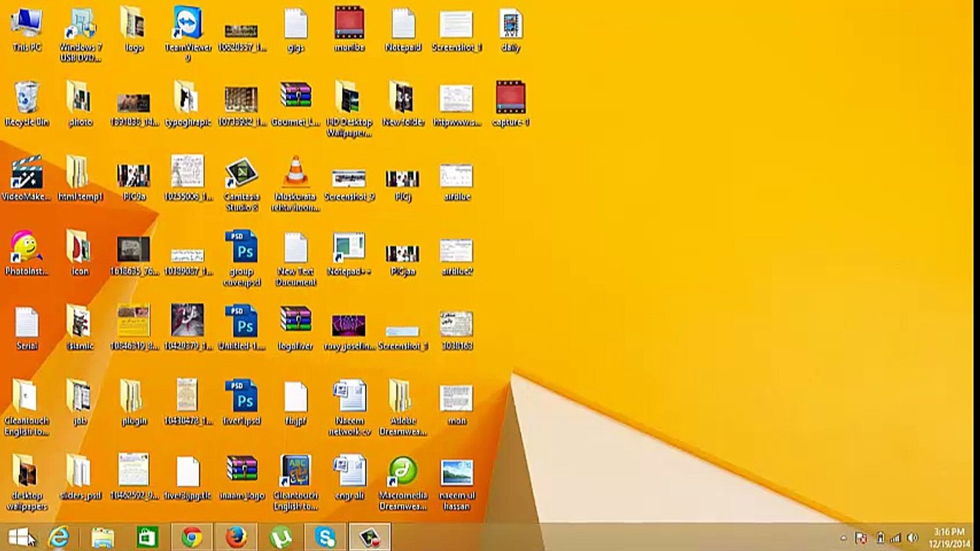
Task: Open the clock showing 3:16 PM
Action: click(x=949, y=537)
